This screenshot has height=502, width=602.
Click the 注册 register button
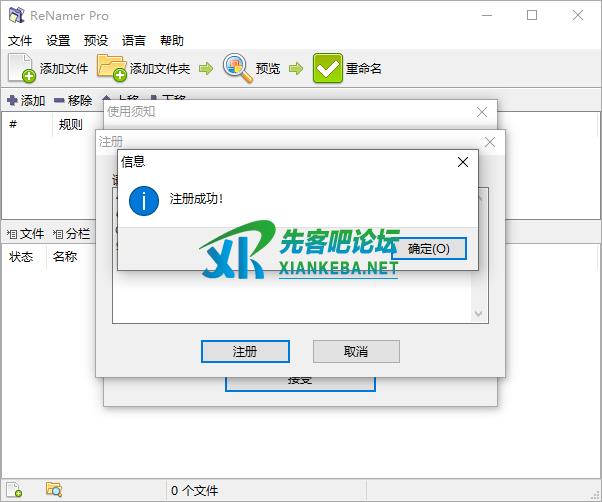coord(245,351)
